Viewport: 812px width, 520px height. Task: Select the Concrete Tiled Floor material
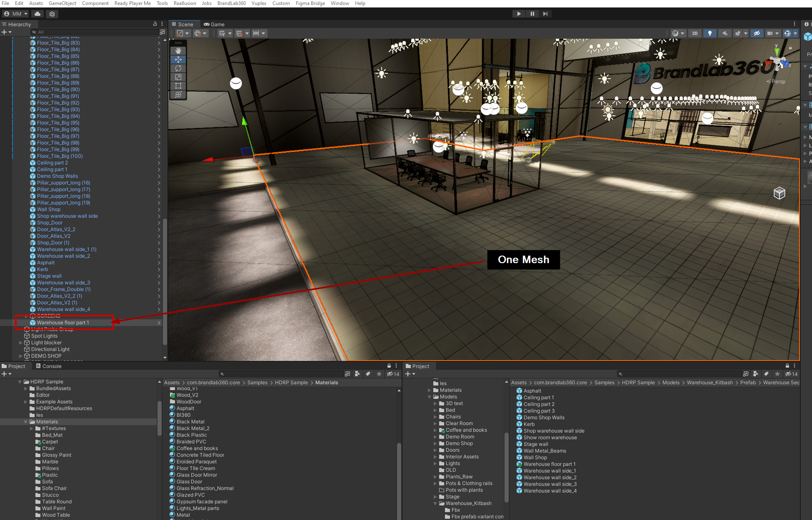(x=200, y=455)
